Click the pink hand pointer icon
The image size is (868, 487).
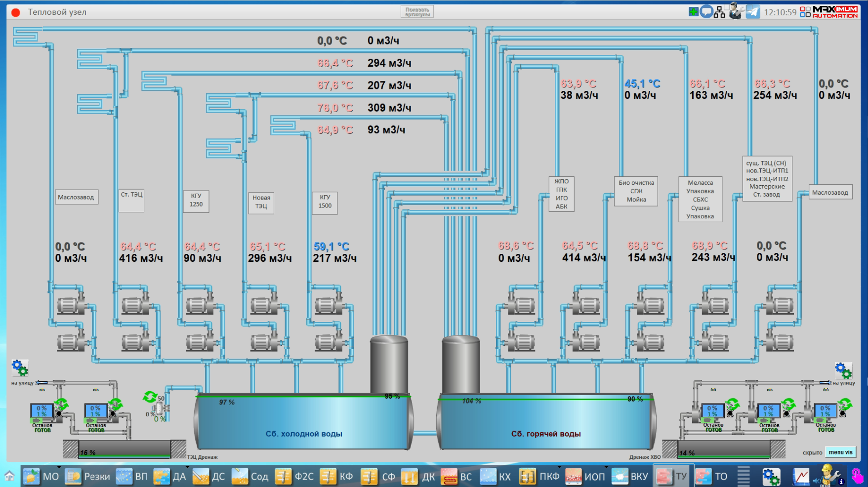pyautogui.click(x=857, y=476)
